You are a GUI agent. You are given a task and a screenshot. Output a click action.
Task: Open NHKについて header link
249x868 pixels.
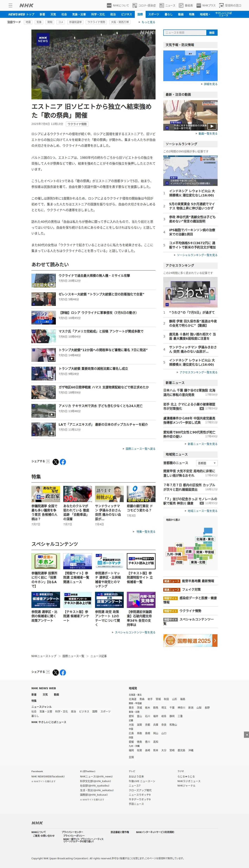pos(118,5)
